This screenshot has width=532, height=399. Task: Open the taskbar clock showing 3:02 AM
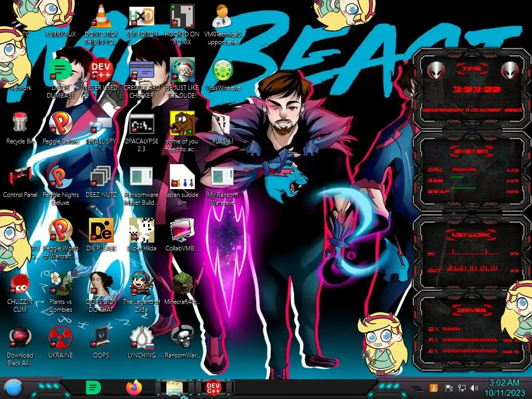[504, 388]
